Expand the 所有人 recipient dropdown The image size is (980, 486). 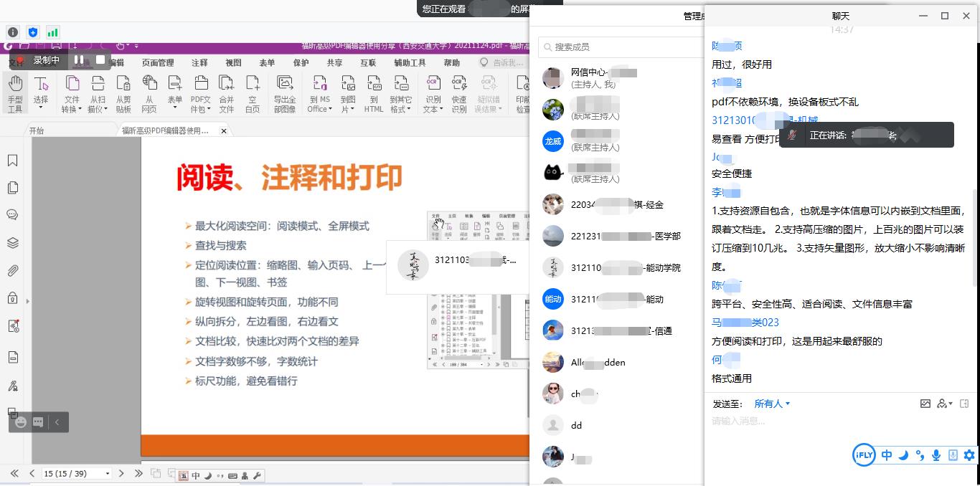pyautogui.click(x=772, y=404)
